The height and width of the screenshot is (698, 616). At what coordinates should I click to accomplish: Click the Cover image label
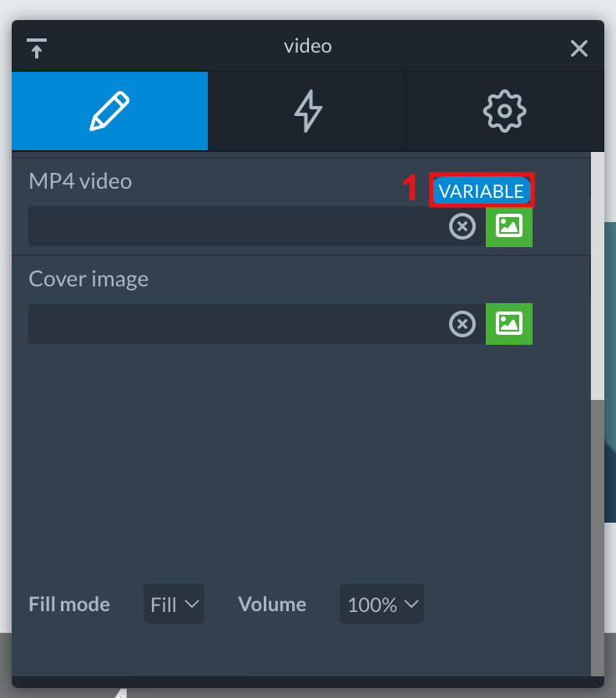point(88,279)
